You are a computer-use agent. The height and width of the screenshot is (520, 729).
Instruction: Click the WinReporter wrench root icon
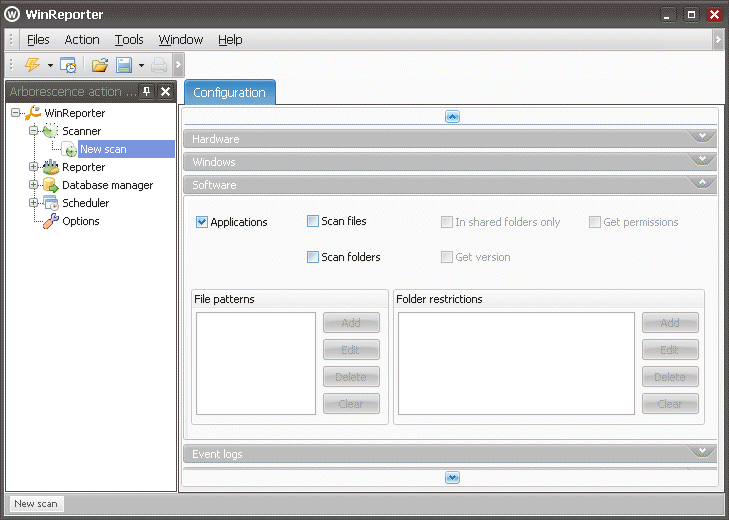pos(33,113)
